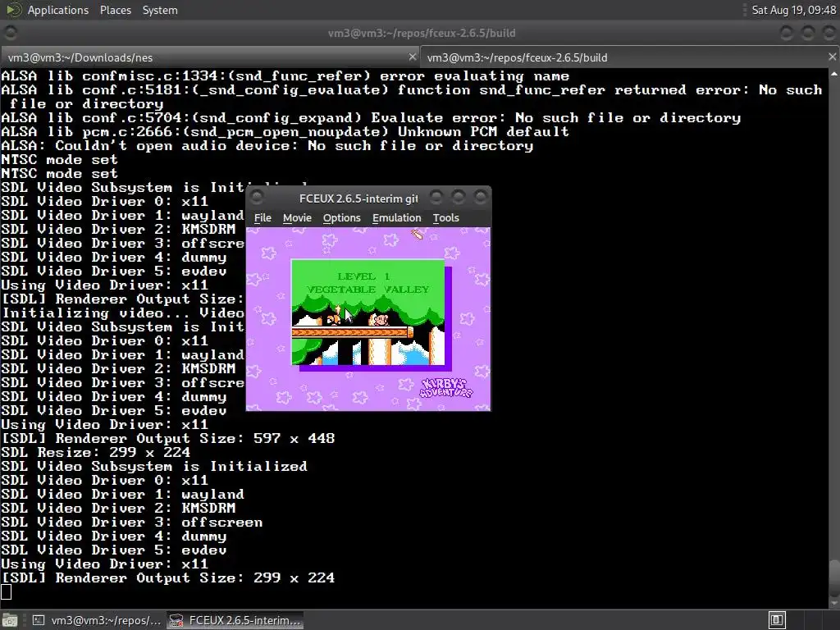Screen dimensions: 840x630
Task: Open the Places menu in top panel
Action: point(115,10)
